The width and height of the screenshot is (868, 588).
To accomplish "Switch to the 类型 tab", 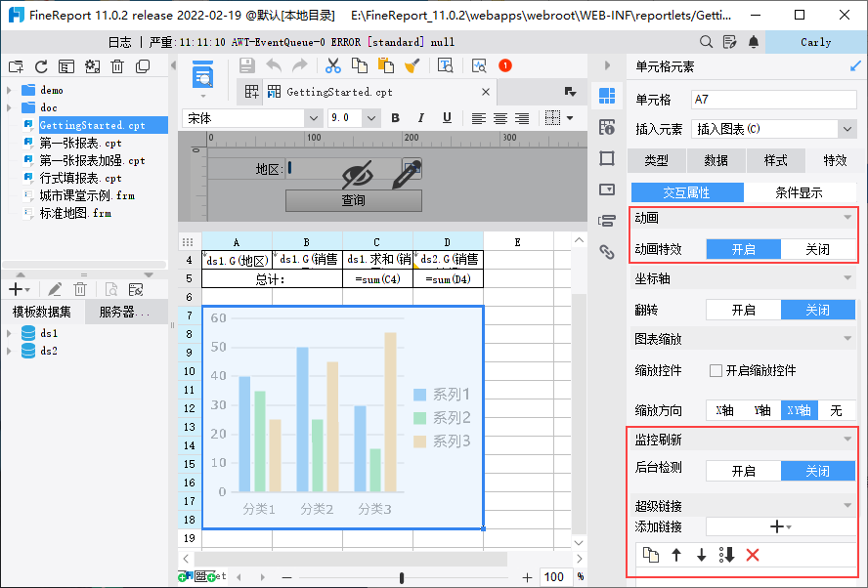I will tap(657, 160).
